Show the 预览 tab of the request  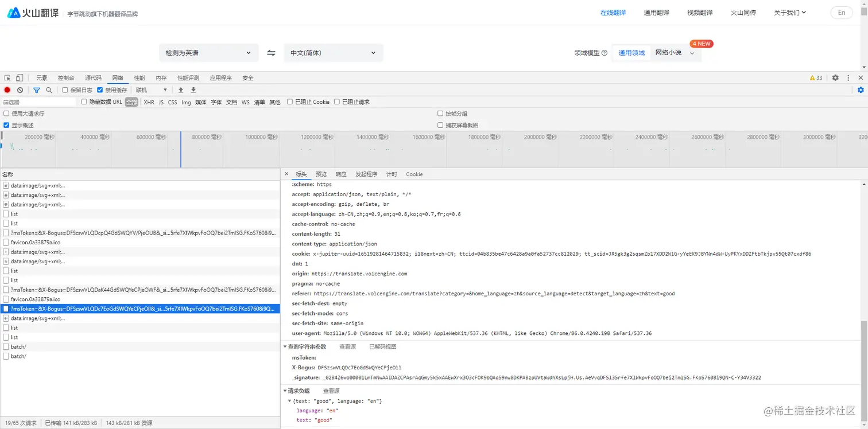coord(321,174)
